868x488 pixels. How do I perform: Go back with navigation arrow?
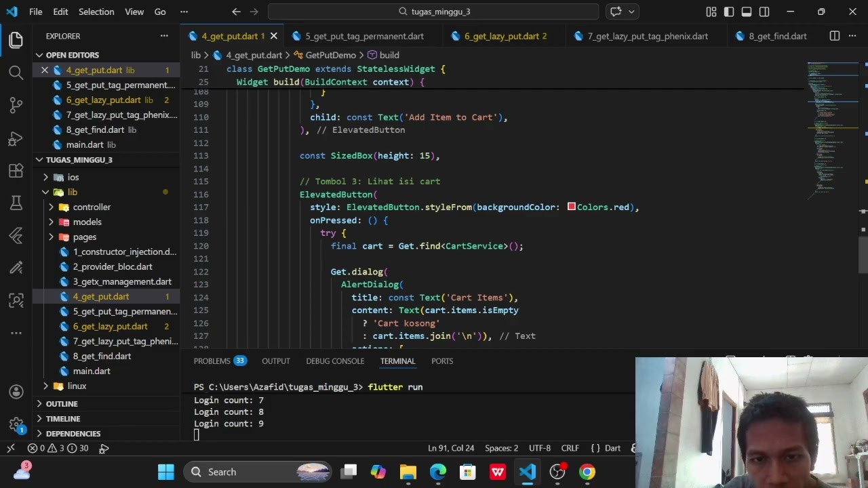pos(236,12)
